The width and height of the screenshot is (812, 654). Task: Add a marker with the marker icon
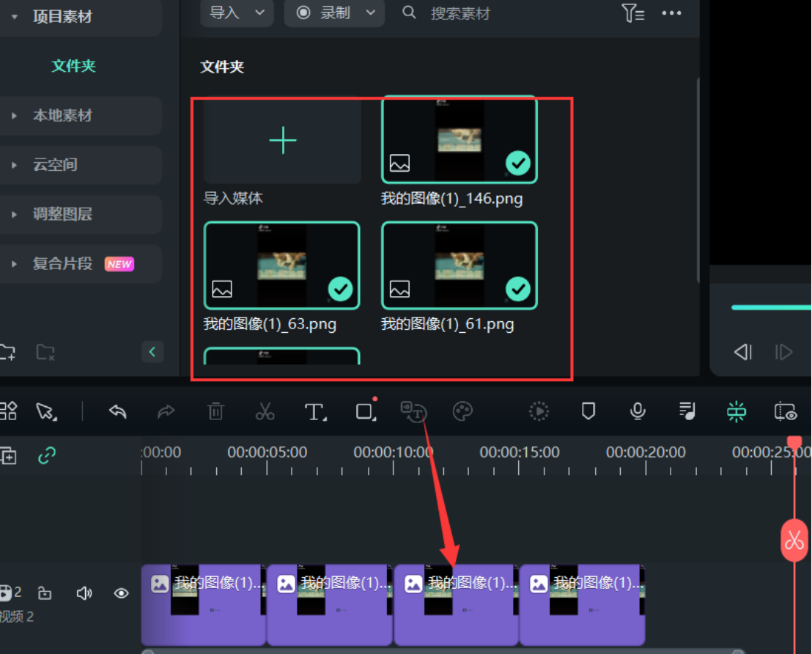click(588, 411)
